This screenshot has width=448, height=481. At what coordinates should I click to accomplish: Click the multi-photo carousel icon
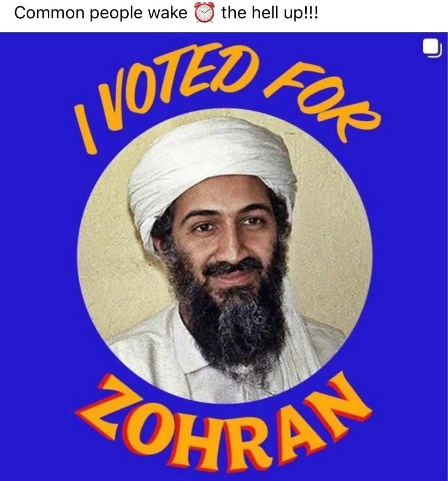point(433,49)
